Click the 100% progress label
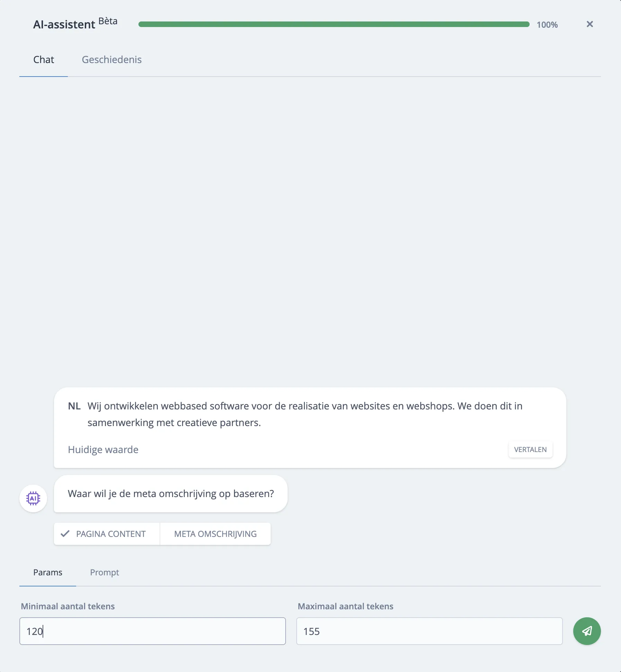Image resolution: width=621 pixels, height=672 pixels. coord(547,25)
